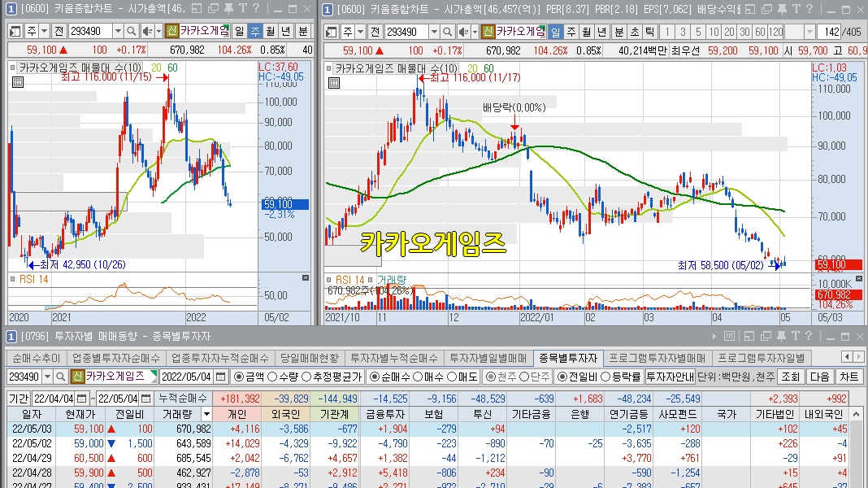868x488 pixels.
Task: Open font settings T icon in left chart
Action: point(242,8)
